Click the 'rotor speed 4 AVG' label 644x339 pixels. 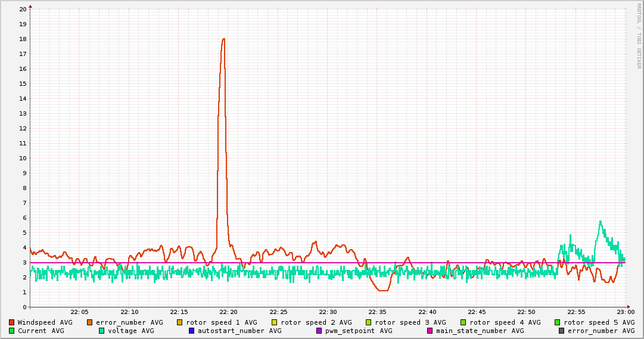[x=505, y=322]
